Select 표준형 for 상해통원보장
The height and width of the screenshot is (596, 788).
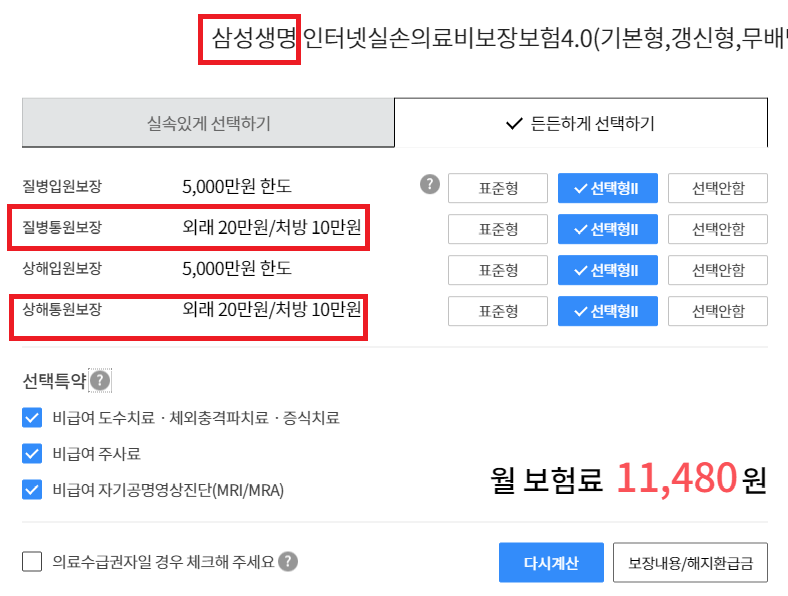point(498,311)
